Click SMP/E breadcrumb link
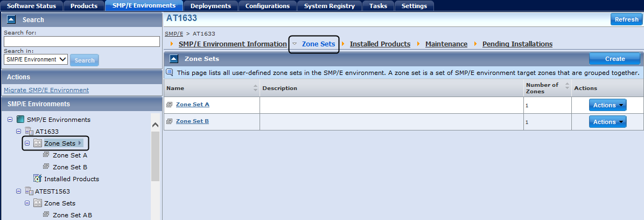Image resolution: width=644 pixels, height=220 pixels. pos(174,34)
